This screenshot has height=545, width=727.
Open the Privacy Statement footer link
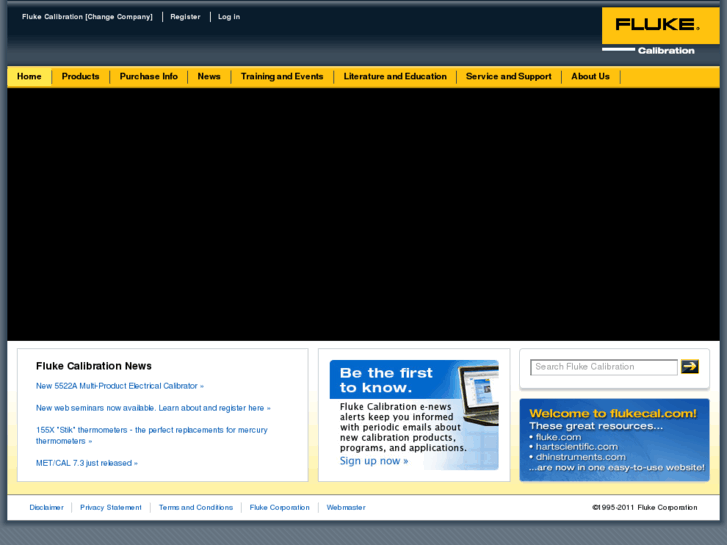coord(111,507)
